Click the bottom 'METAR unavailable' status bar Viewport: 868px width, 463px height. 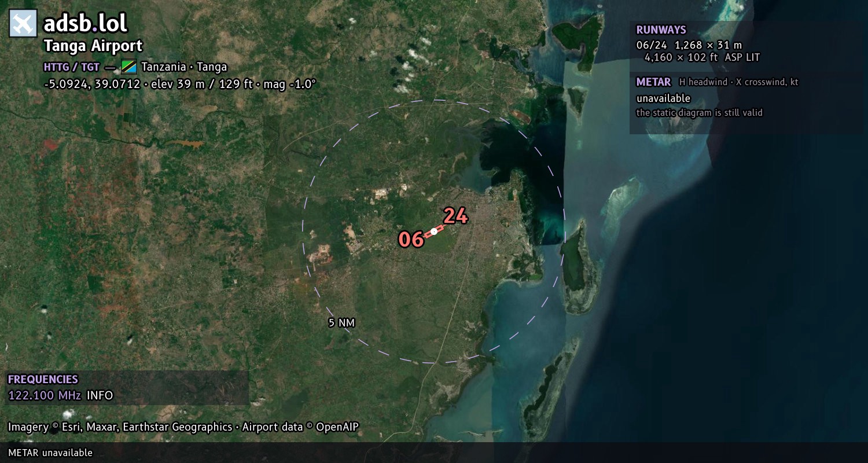click(434, 453)
